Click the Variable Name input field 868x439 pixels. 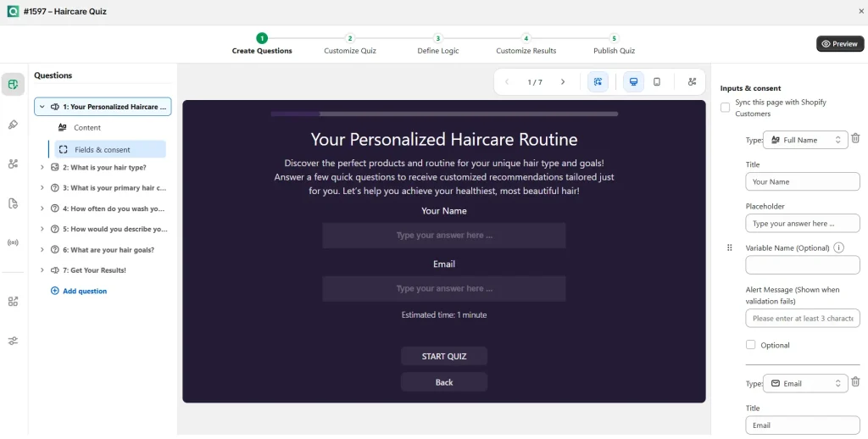click(803, 265)
